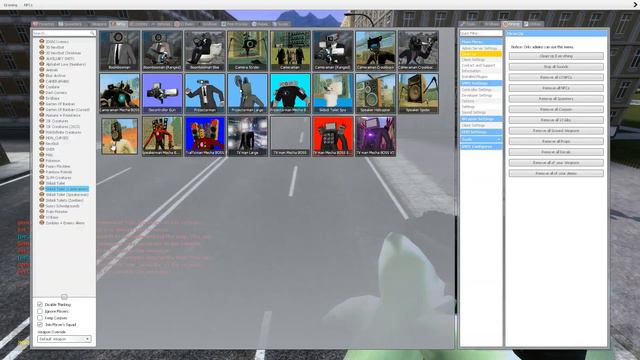The image size is (640, 360).
Task: Pick the Speaker Helicopter NPC thumbnail
Action: click(375, 93)
